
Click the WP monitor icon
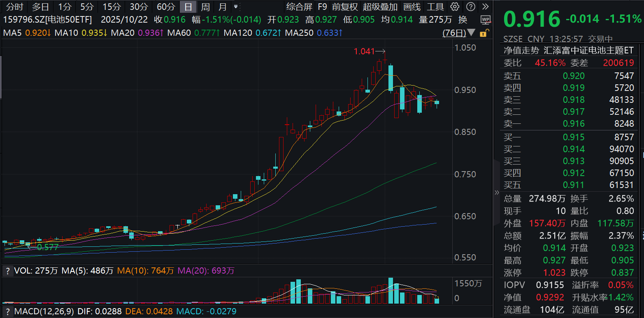[x=486, y=20]
